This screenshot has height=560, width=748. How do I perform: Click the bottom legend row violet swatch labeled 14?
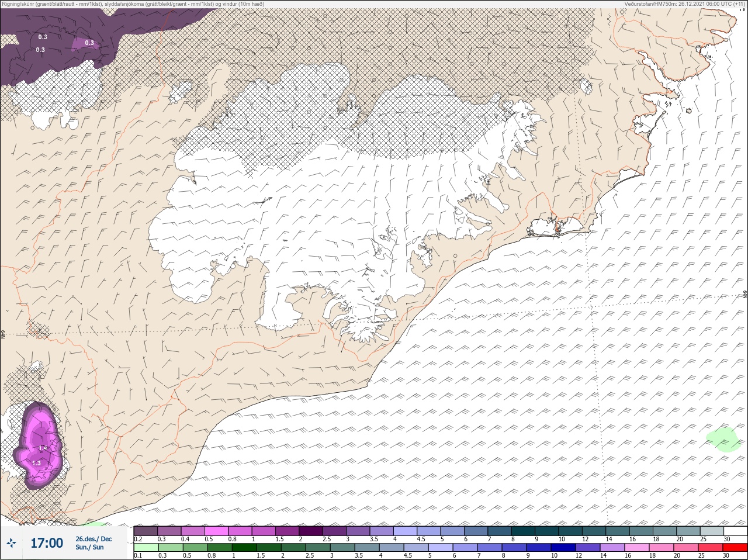[612, 548]
